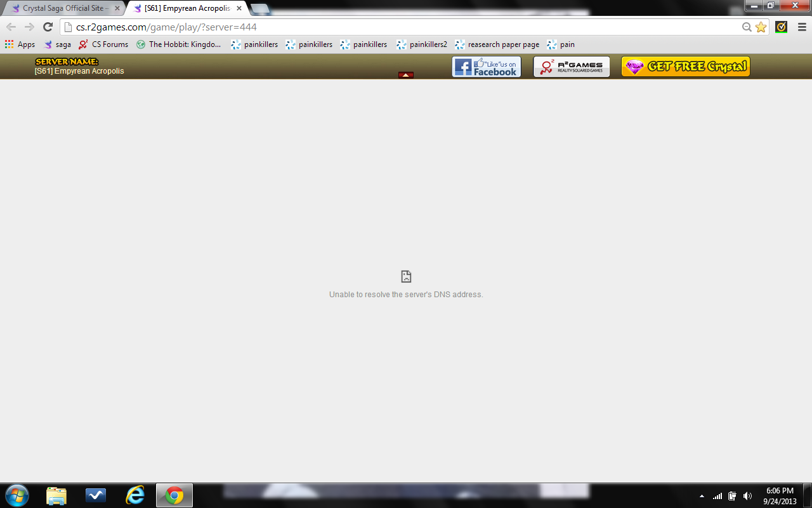
Task: Open the CS Forums bookmark
Action: (x=103, y=44)
